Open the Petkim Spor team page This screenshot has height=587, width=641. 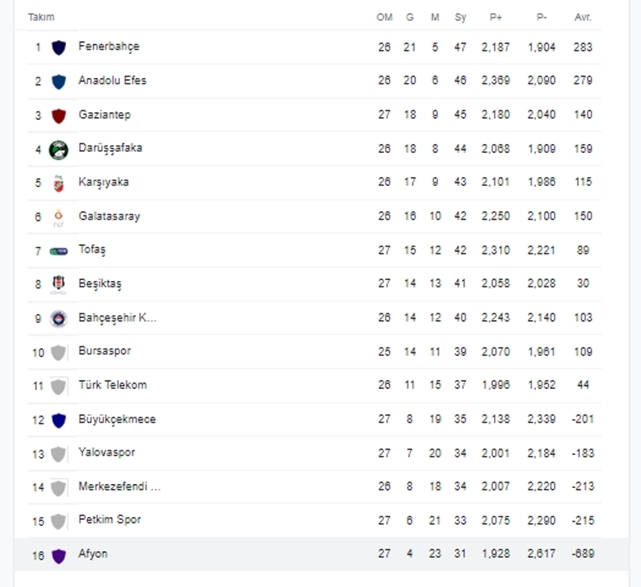coord(110,520)
